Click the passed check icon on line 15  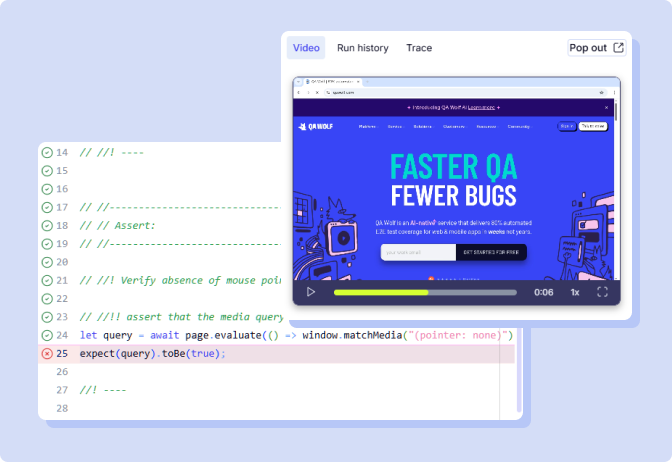pyautogui.click(x=47, y=171)
